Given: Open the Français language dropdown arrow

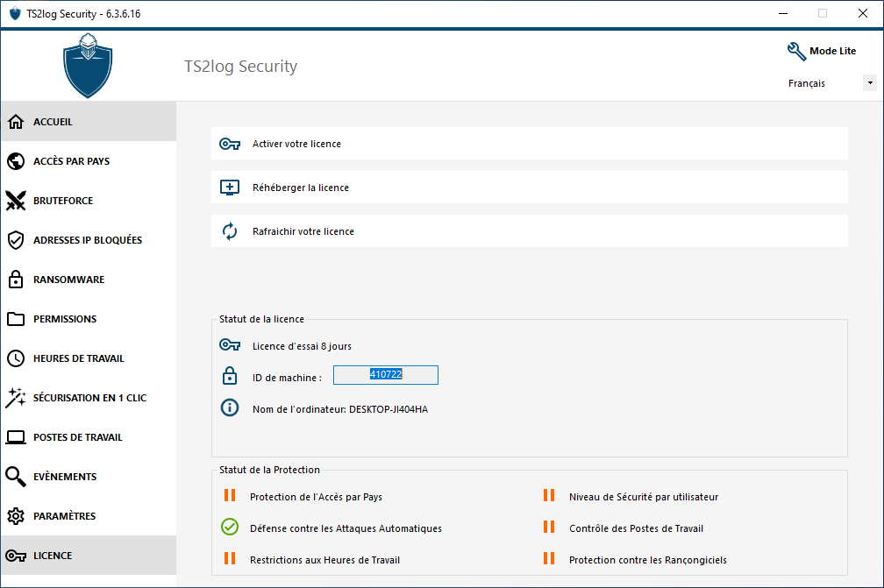Looking at the screenshot, I should pyautogui.click(x=870, y=82).
